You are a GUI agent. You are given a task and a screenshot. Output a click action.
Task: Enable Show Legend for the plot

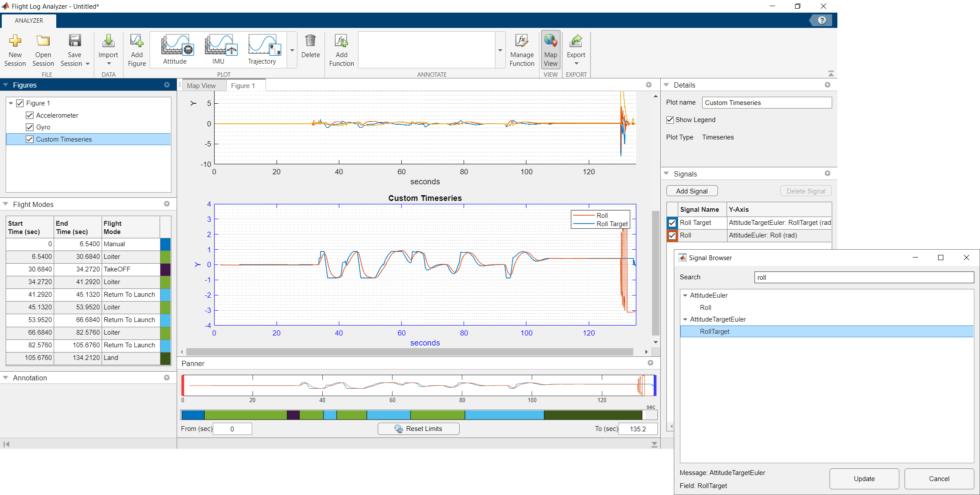[670, 119]
